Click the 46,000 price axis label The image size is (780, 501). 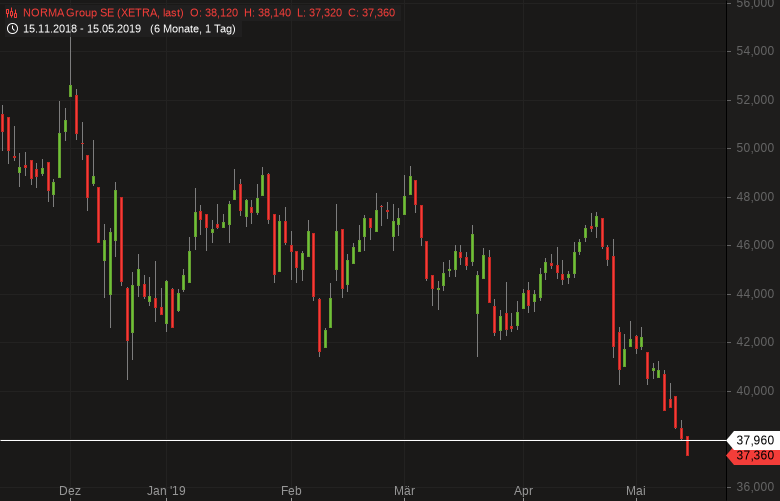point(755,245)
